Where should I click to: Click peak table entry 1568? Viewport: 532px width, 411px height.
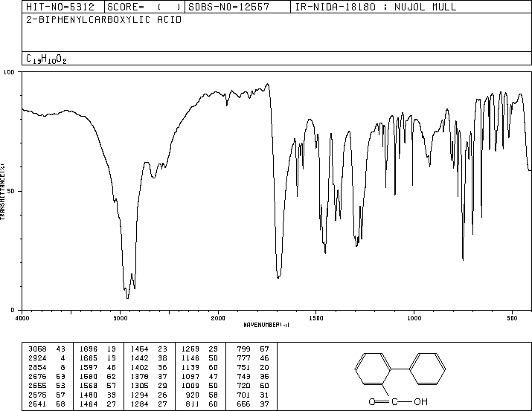click(89, 386)
